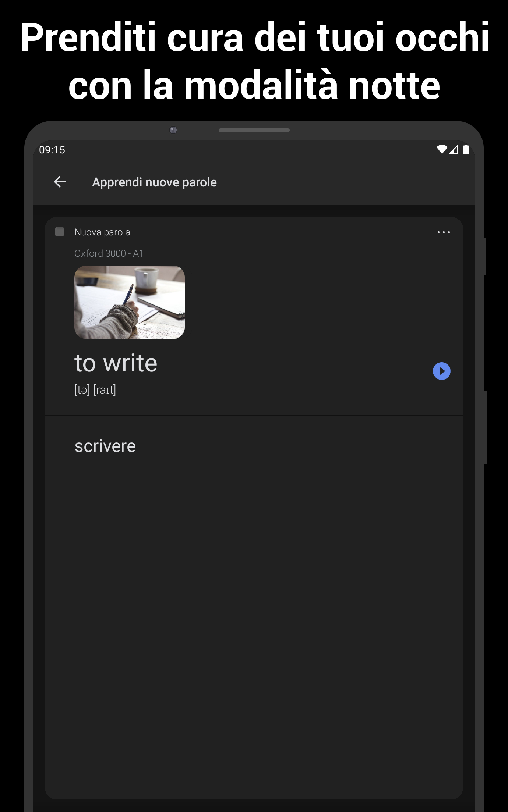
Task: Tap the Wi-Fi status icon
Action: [442, 149]
